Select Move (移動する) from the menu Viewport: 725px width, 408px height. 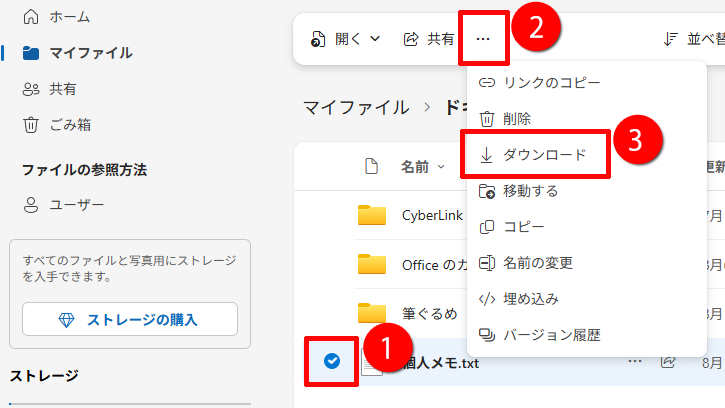[x=519, y=191]
